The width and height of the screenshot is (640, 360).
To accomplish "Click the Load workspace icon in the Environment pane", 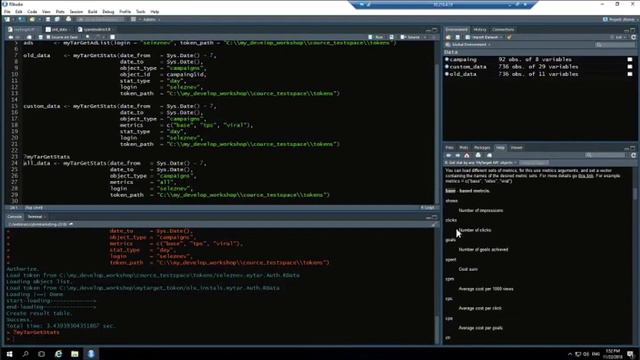I will coord(449,37).
